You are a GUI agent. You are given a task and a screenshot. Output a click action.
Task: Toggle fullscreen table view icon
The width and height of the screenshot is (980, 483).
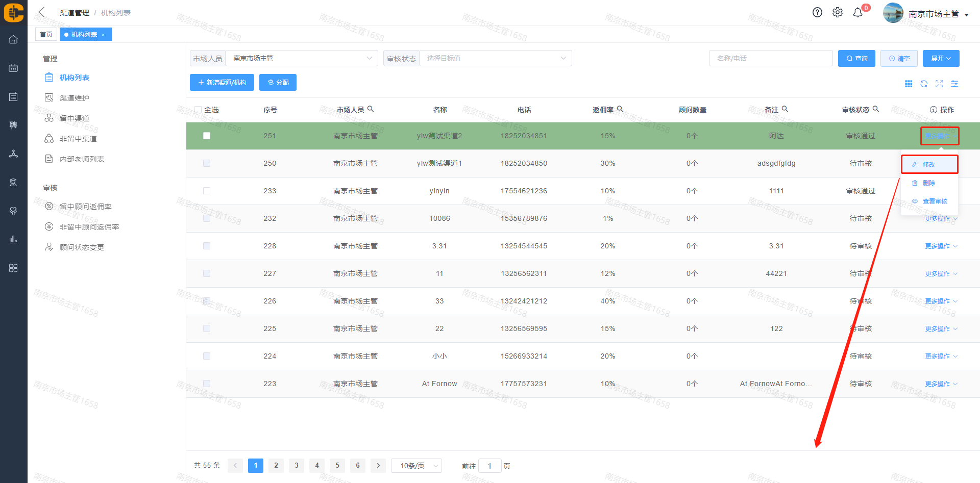click(939, 84)
